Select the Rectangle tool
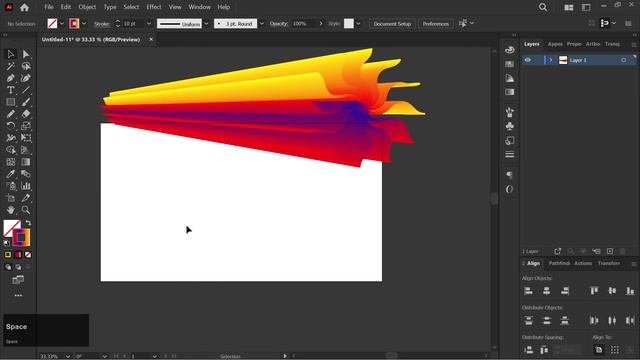Image resolution: width=640 pixels, height=360 pixels. (11, 102)
